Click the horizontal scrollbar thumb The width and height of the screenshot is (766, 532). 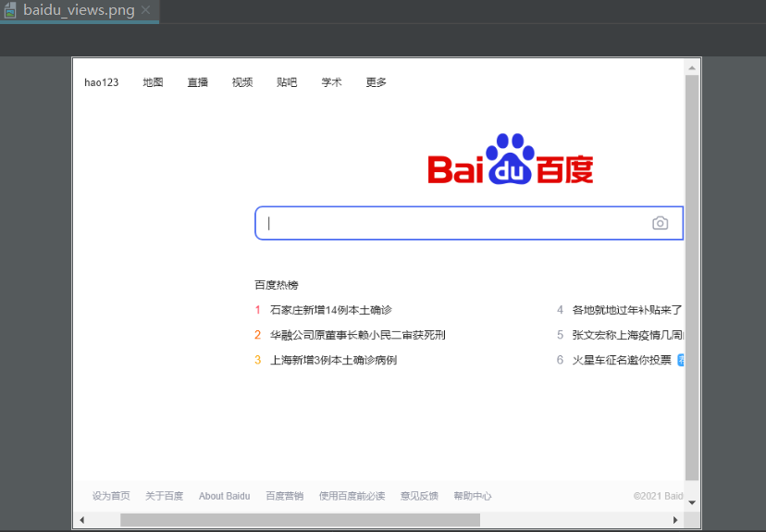pyautogui.click(x=300, y=520)
